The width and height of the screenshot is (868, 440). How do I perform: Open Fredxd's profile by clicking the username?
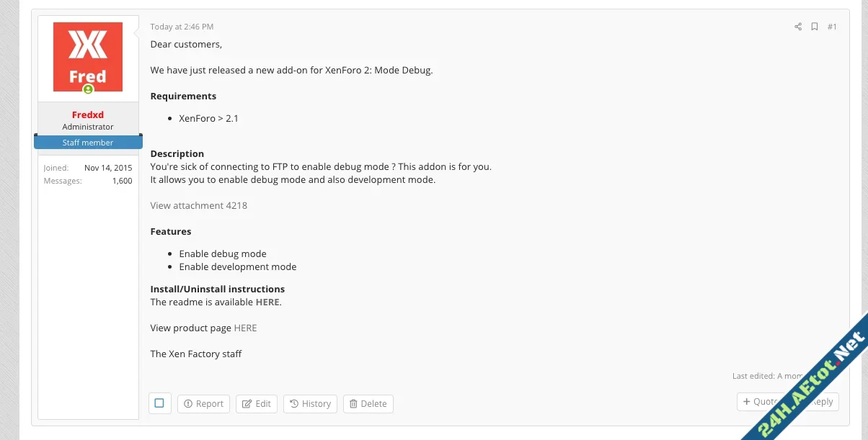(x=87, y=114)
